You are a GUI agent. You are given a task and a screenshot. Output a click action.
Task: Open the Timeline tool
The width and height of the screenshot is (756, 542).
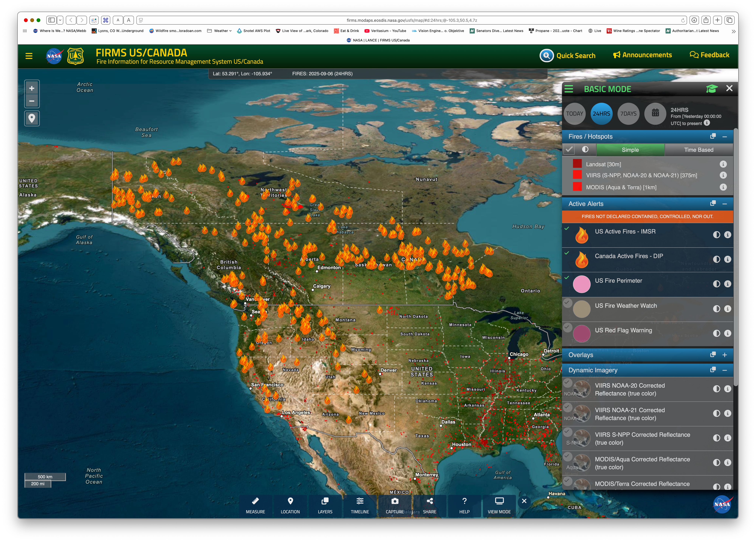[360, 505]
